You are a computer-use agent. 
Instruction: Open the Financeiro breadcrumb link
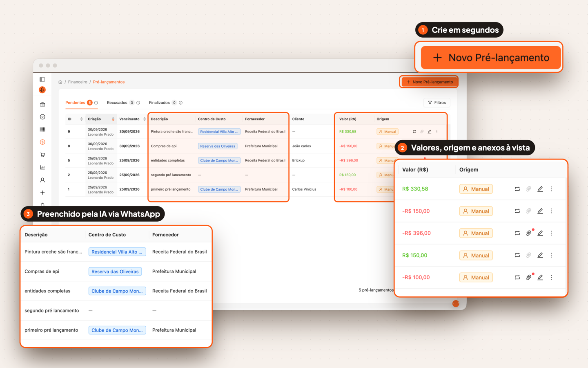[78, 82]
